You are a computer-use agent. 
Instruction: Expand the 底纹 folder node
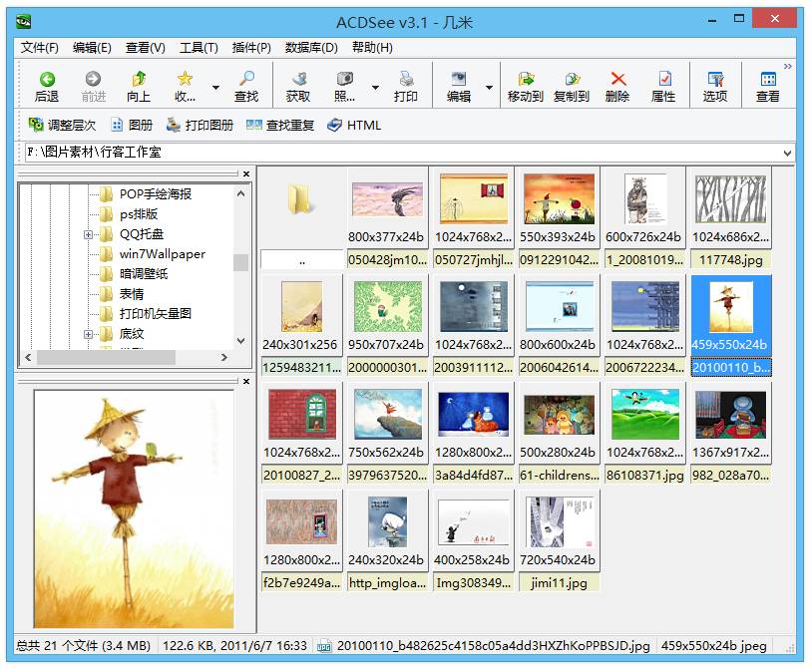click(x=88, y=334)
